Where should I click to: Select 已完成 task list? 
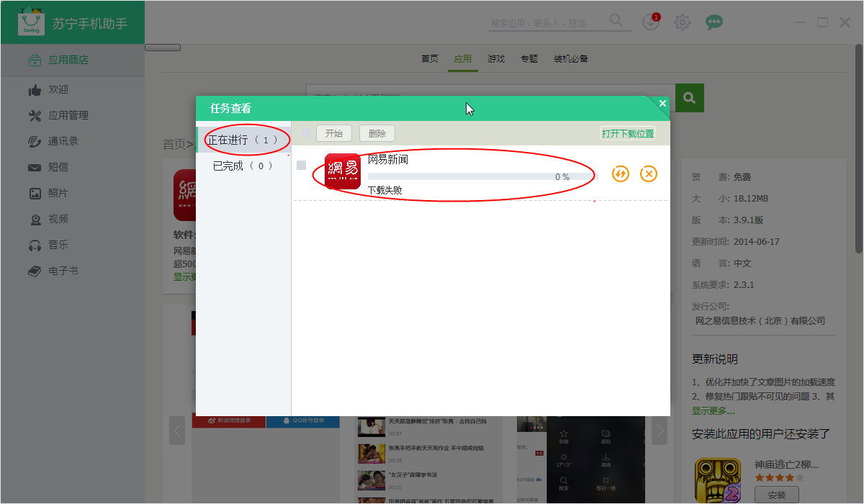click(x=243, y=166)
